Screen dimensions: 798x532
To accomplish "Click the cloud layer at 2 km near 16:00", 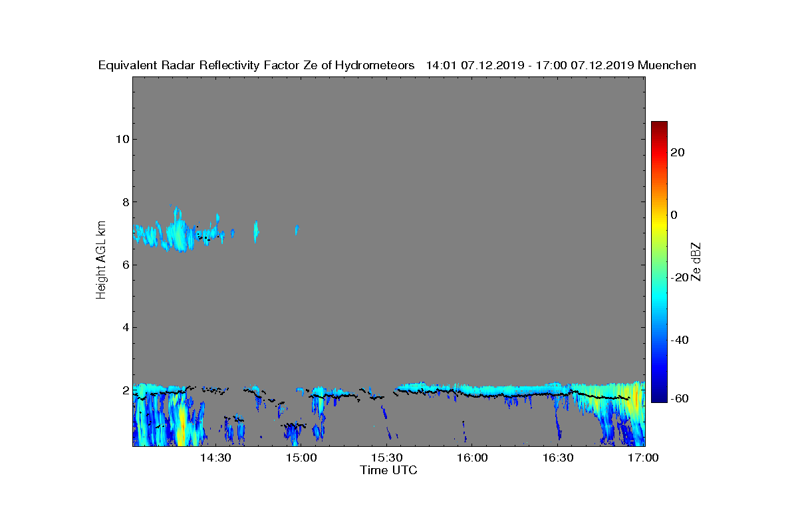I will [x=473, y=390].
